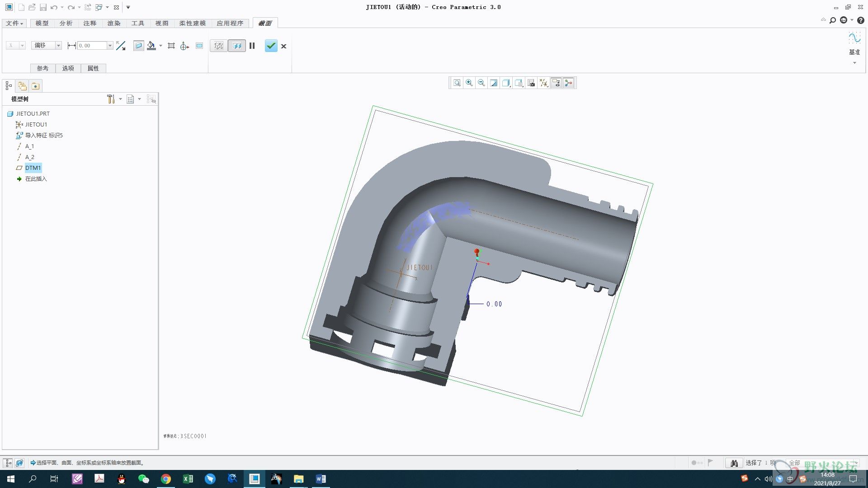The width and height of the screenshot is (868, 488).
Task: Open the 属性 panel tab
Action: (x=94, y=68)
